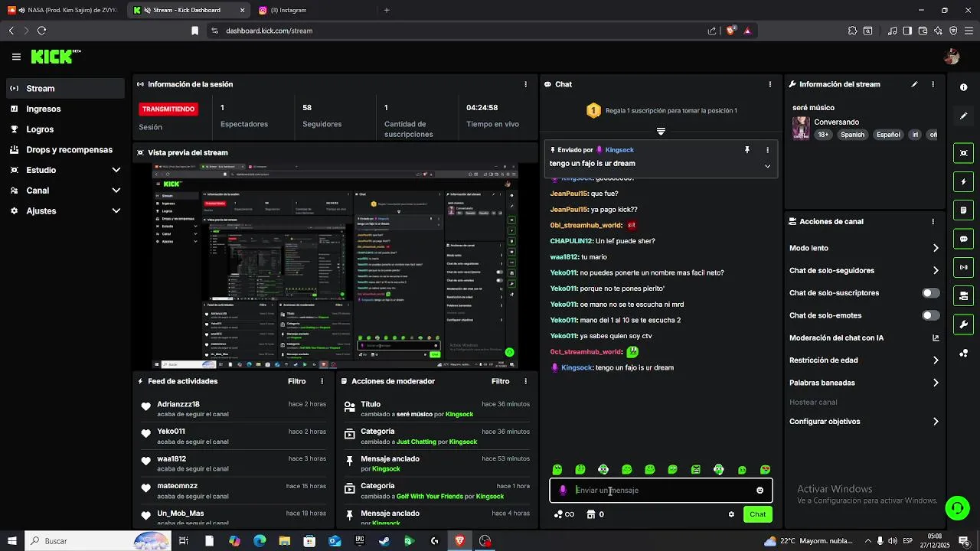
Task: Toggle the chat bubble widget icon in right rail
Action: click(x=963, y=239)
